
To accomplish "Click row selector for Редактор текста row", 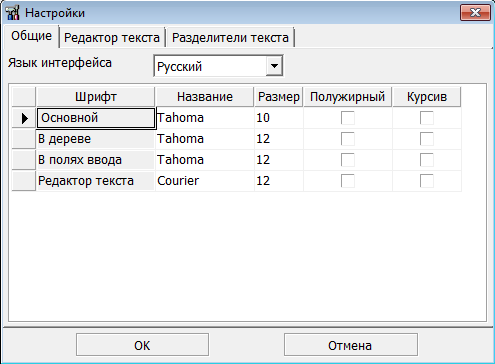I will [24, 181].
